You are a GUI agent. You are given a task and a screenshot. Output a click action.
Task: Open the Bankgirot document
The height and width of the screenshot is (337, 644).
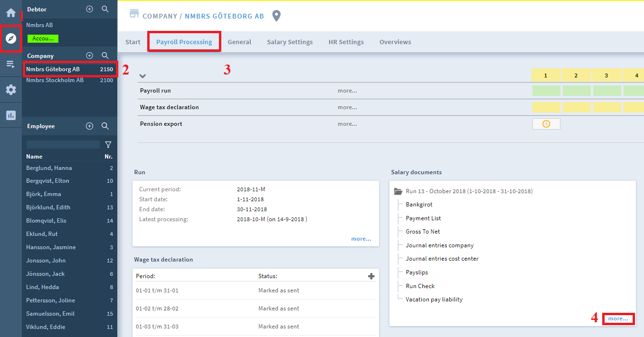click(x=419, y=205)
